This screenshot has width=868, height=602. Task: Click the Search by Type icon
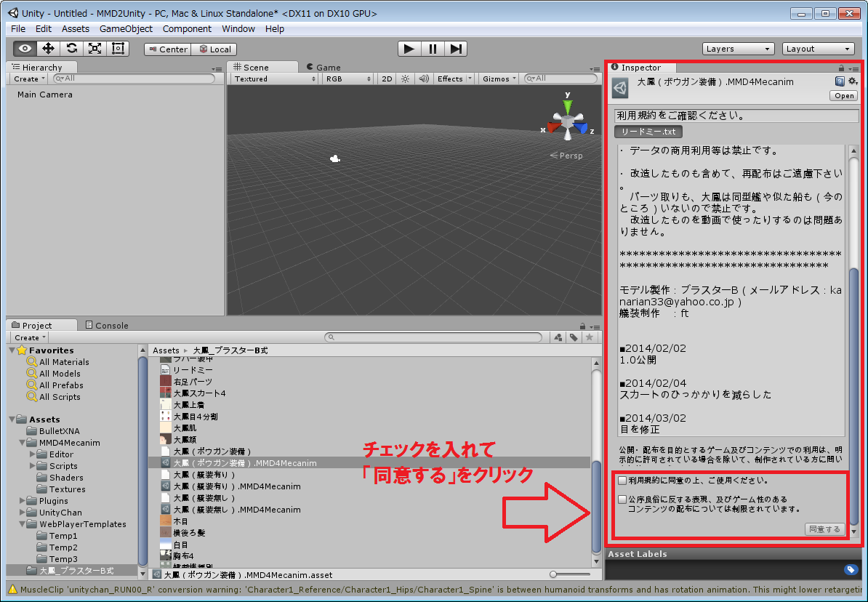coord(558,337)
